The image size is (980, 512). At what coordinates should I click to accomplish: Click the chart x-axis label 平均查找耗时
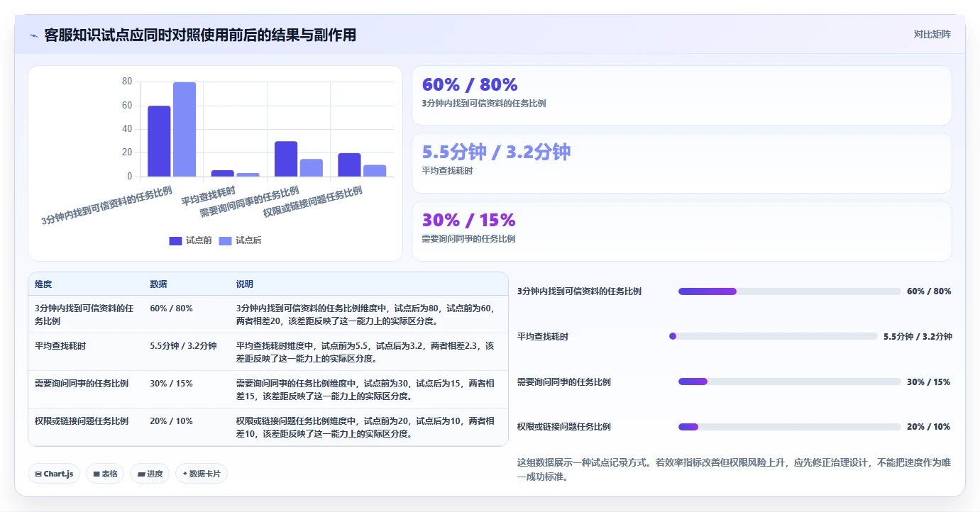point(208,195)
